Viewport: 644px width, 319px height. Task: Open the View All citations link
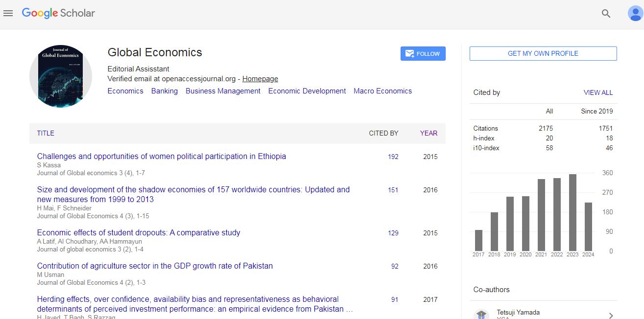598,92
